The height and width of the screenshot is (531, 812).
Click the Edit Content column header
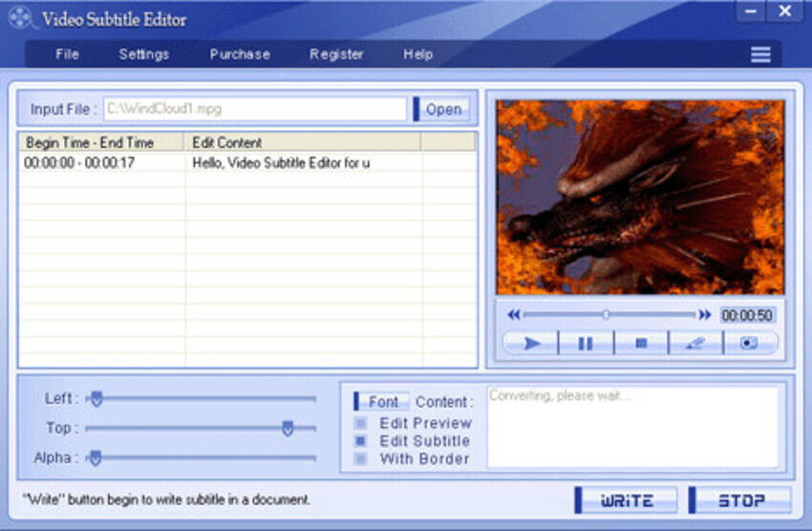(303, 142)
